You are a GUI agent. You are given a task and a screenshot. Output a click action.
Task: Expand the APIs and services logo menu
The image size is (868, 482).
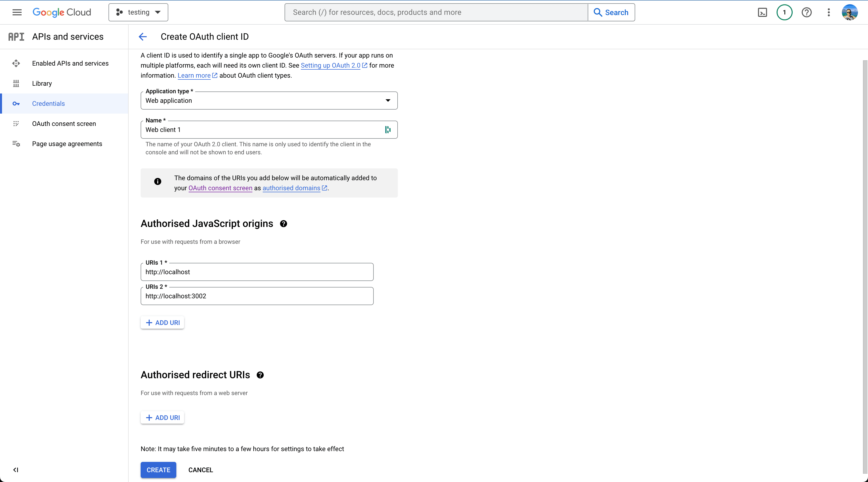[x=16, y=36]
